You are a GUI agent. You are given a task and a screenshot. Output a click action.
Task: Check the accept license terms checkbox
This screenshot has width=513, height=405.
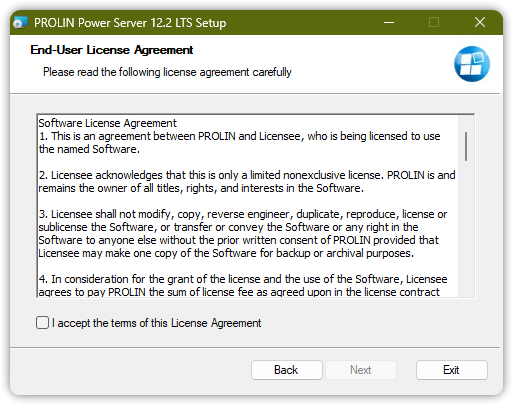[42, 323]
